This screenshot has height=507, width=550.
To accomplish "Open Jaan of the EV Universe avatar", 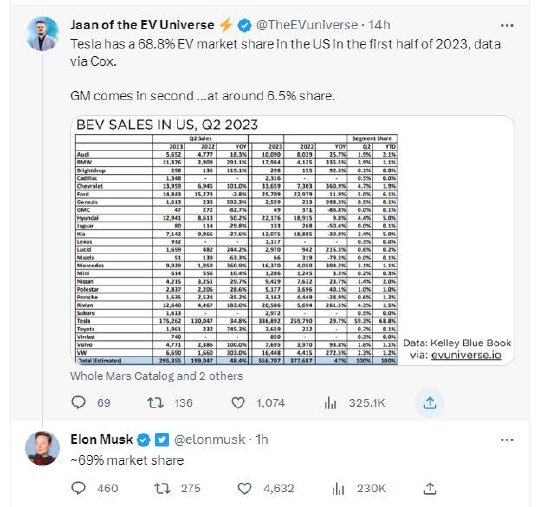I will click(42, 34).
